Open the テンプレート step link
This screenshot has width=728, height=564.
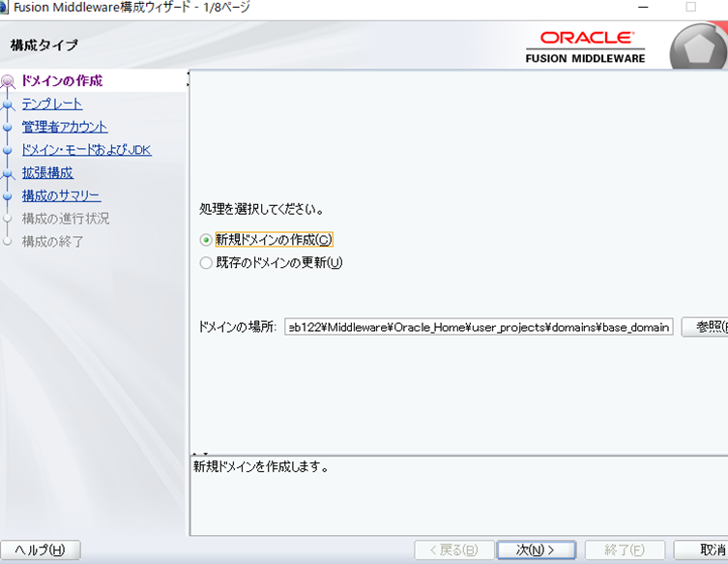52,104
